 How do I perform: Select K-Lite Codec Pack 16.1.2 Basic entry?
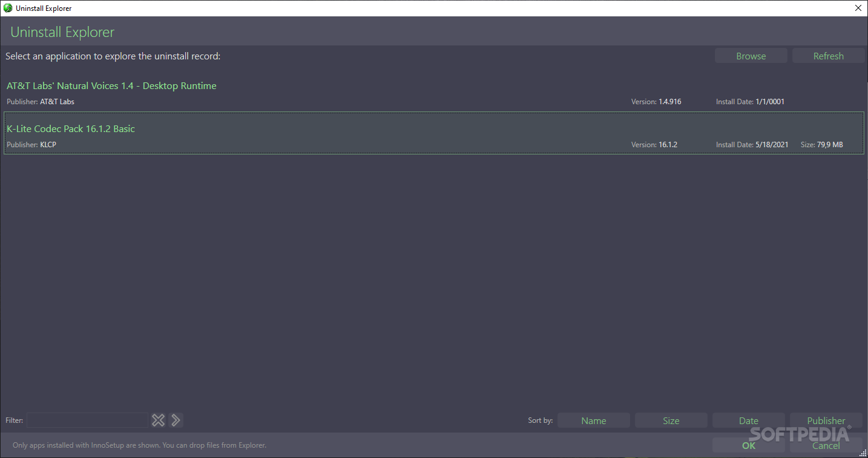click(434, 133)
